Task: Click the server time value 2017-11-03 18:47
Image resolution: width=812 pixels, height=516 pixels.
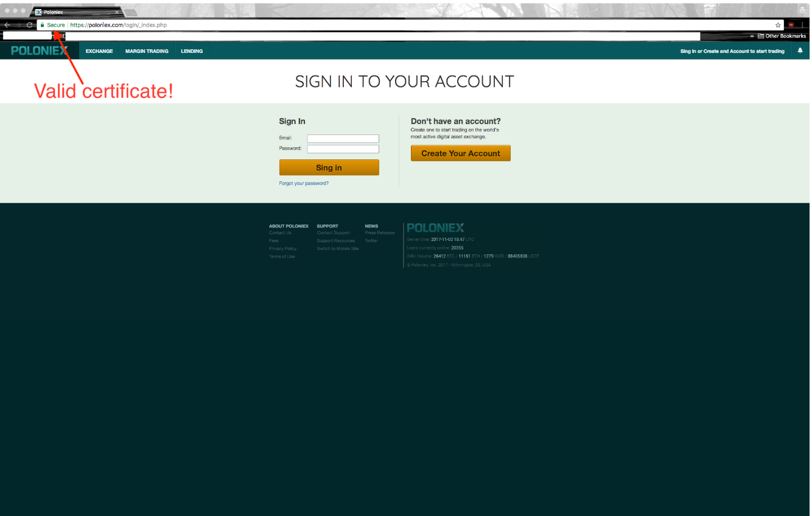Action: 448,240
